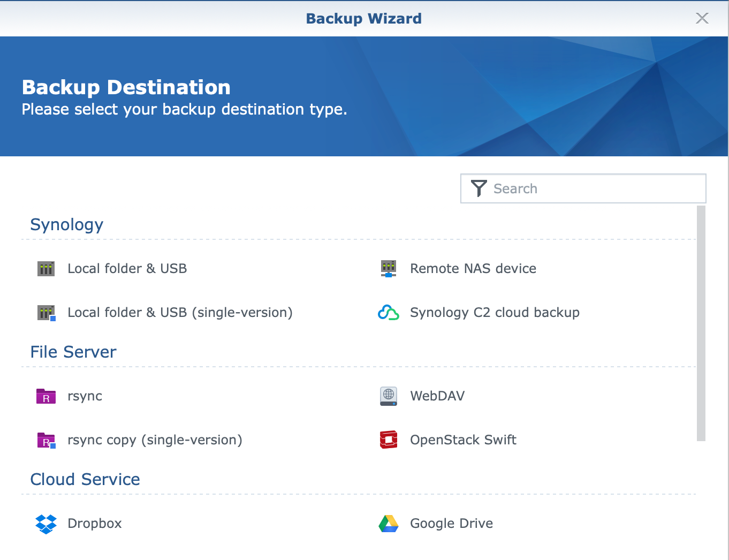Click the 'Cloud Service' section heading
729x560 pixels.
pos(85,480)
